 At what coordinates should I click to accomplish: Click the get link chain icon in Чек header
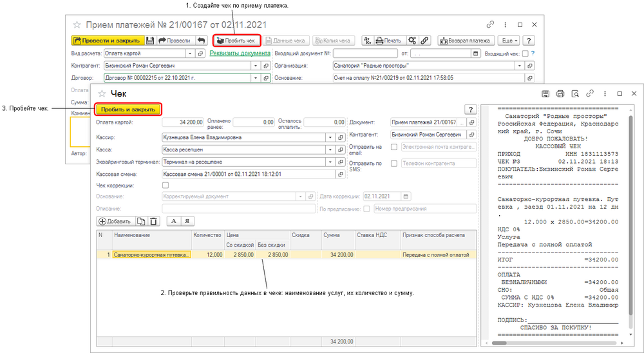pyautogui.click(x=590, y=93)
